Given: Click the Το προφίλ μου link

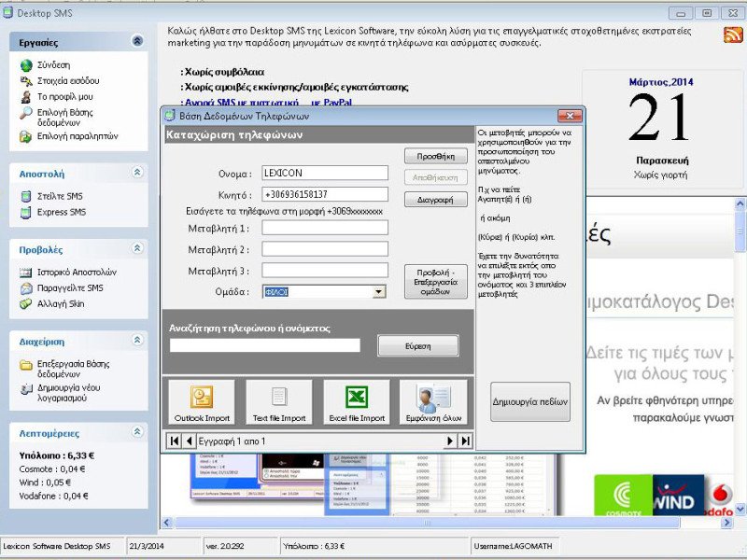Looking at the screenshot, I should (65, 97).
